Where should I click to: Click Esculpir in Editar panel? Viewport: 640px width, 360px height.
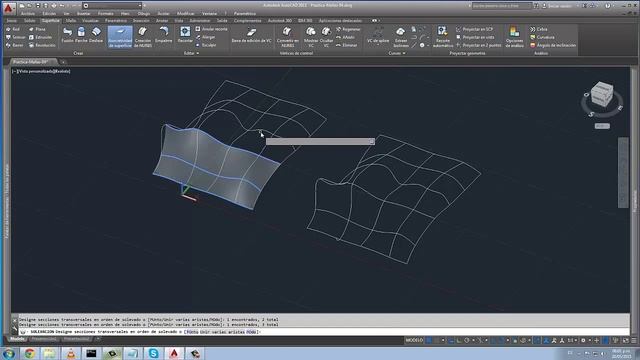click(206, 45)
